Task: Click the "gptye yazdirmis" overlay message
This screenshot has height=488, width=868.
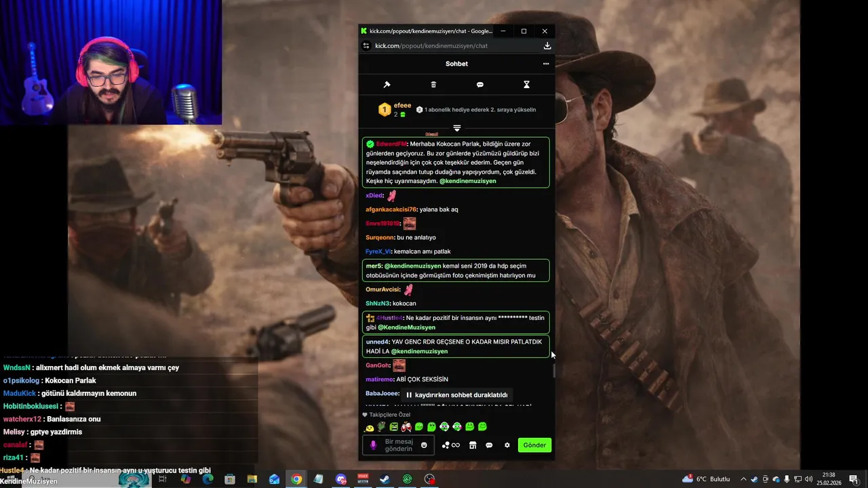Action: [x=56, y=432]
